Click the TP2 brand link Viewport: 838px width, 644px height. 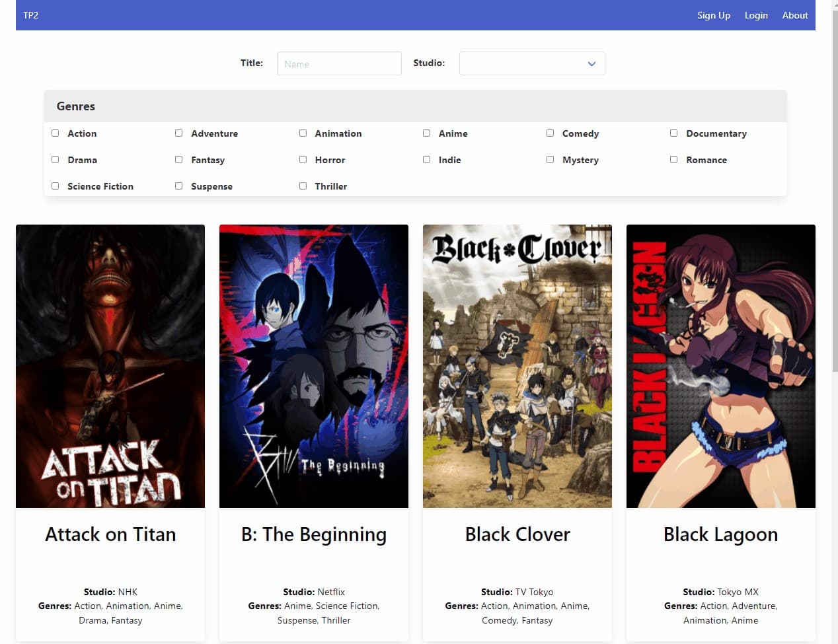pyautogui.click(x=31, y=15)
